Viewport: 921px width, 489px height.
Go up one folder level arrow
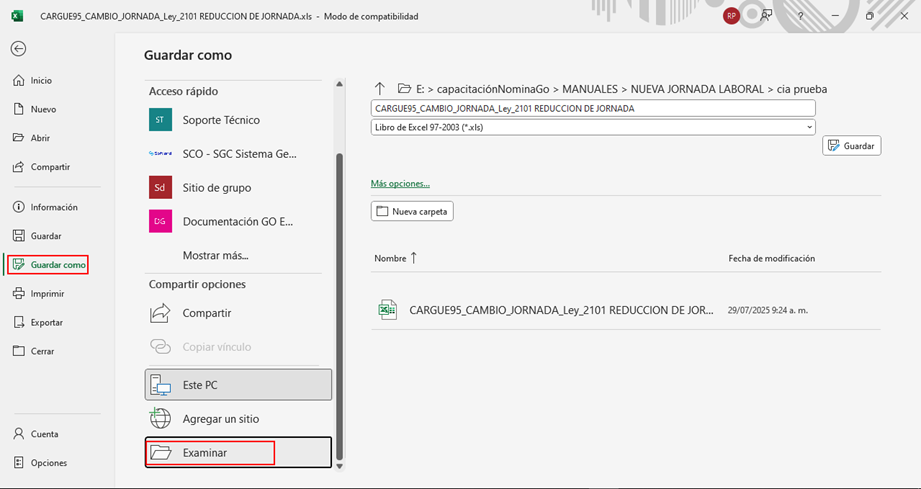(x=380, y=88)
